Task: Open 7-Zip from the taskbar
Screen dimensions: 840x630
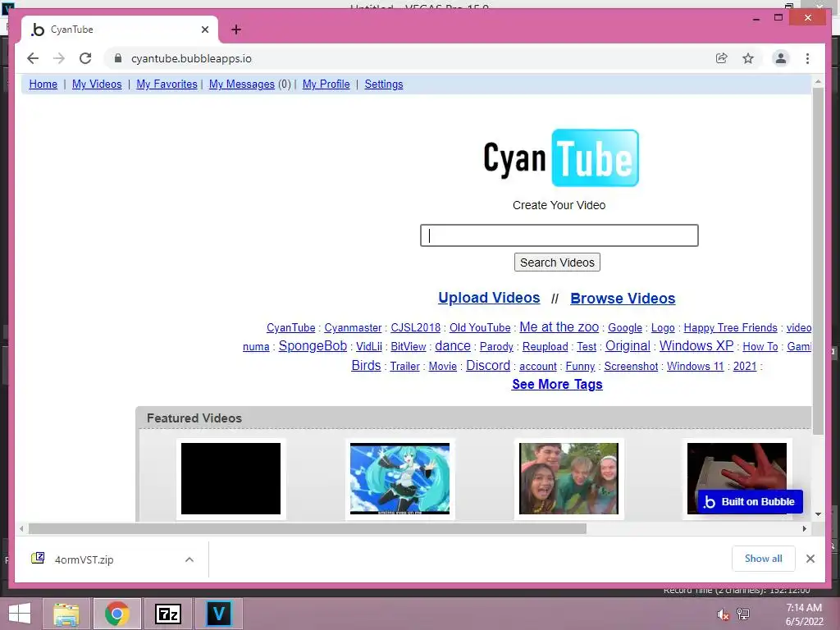Action: click(x=167, y=614)
